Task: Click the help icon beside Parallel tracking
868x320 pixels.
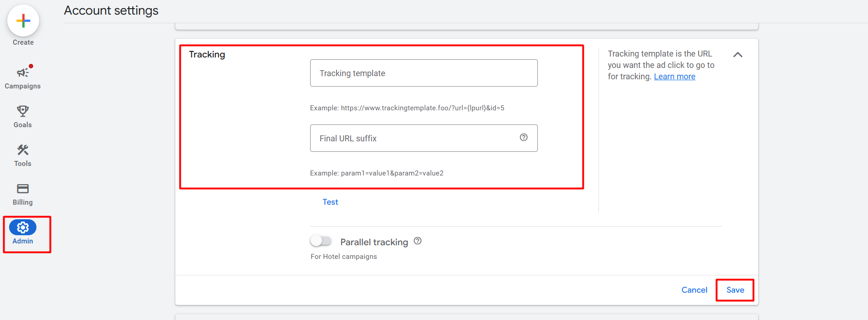Action: tap(418, 241)
